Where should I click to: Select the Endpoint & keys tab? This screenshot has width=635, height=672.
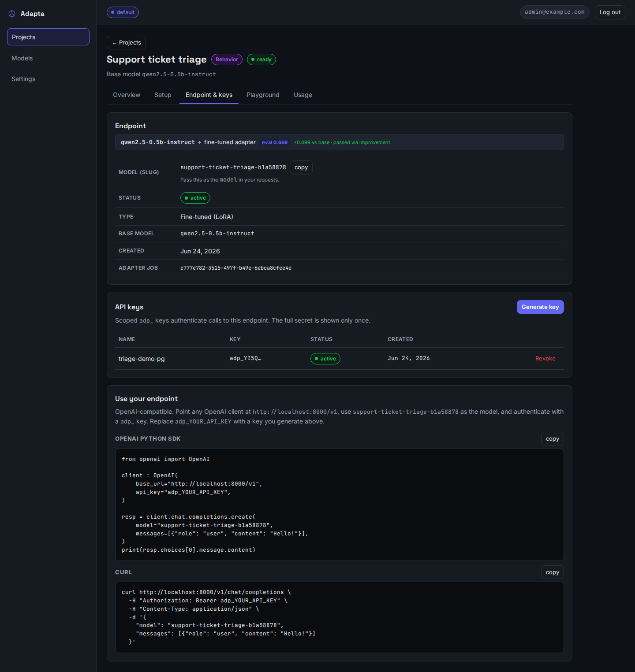tap(209, 95)
